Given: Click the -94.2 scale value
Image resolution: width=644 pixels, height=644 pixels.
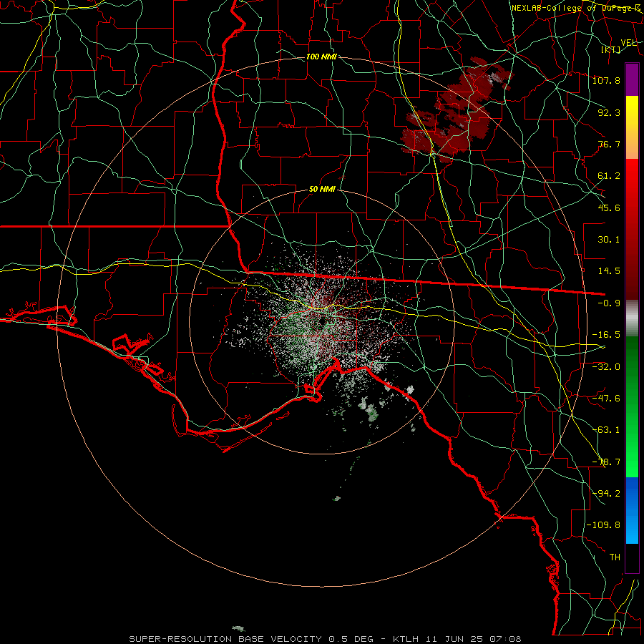Looking at the screenshot, I should pos(606,494).
